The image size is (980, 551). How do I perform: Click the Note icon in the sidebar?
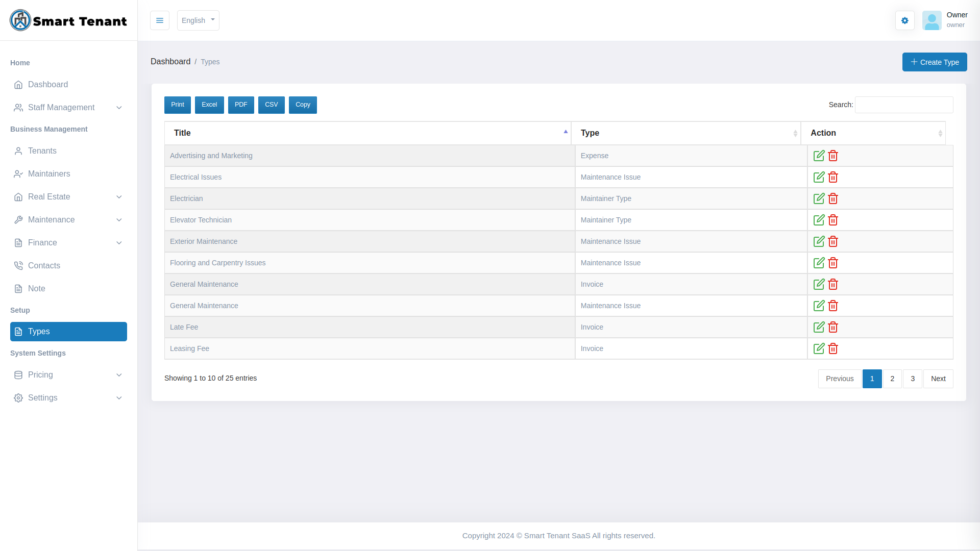coord(18,288)
